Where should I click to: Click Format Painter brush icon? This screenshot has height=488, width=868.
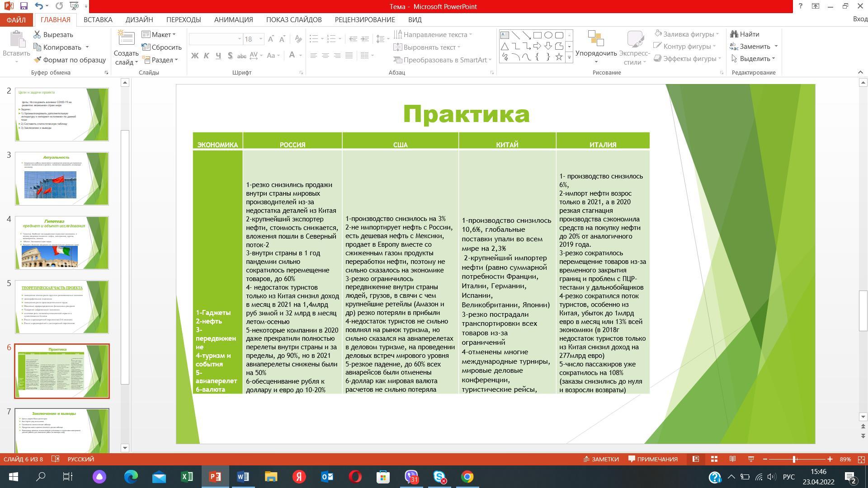[x=38, y=60]
